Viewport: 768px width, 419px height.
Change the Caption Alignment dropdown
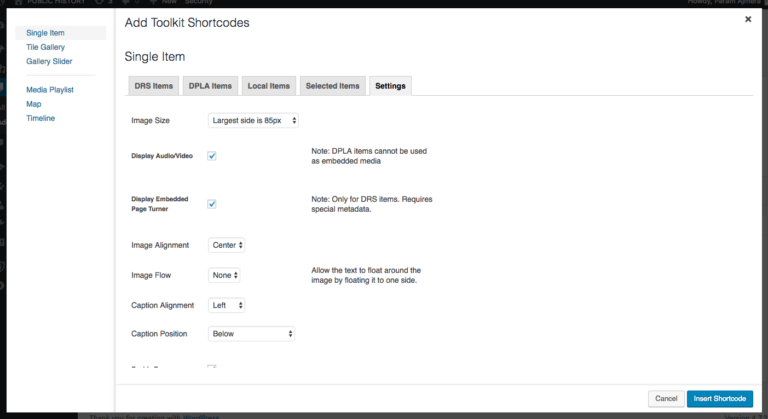(x=227, y=305)
